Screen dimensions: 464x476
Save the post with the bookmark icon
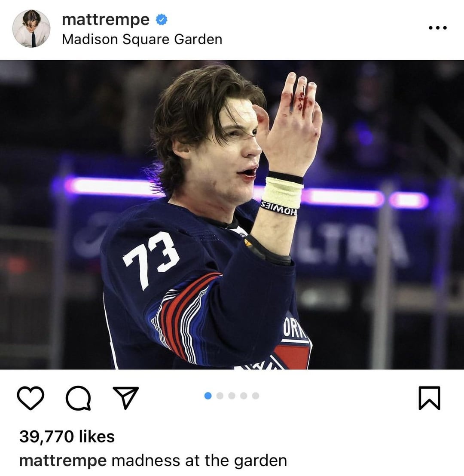[429, 398]
